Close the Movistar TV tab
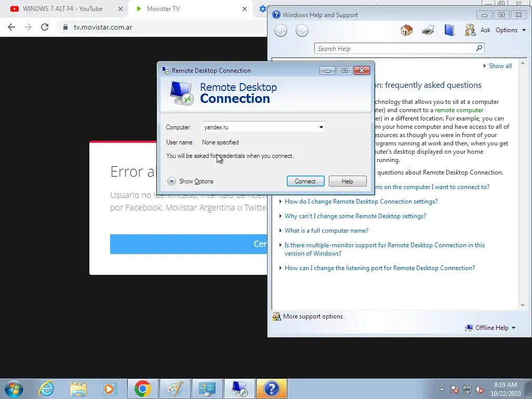 (245, 9)
